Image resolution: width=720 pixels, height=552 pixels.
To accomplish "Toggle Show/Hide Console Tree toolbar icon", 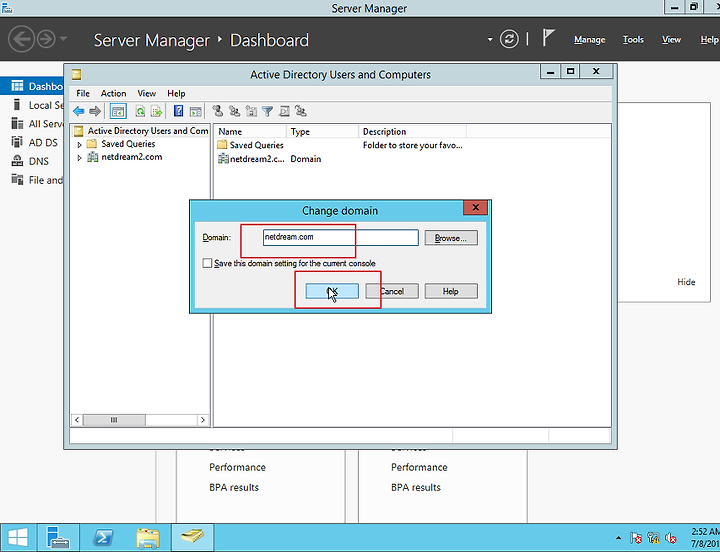I will tap(118, 111).
